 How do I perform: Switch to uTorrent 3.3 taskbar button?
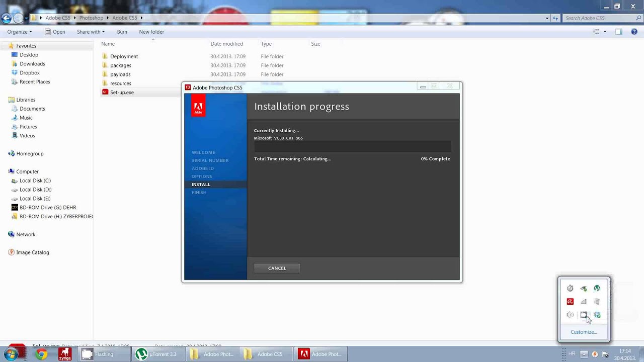click(x=157, y=354)
